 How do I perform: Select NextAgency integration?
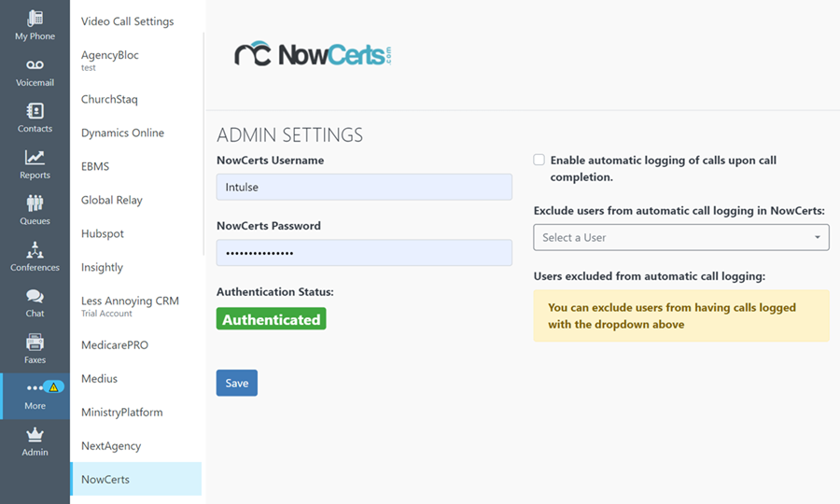click(x=111, y=446)
